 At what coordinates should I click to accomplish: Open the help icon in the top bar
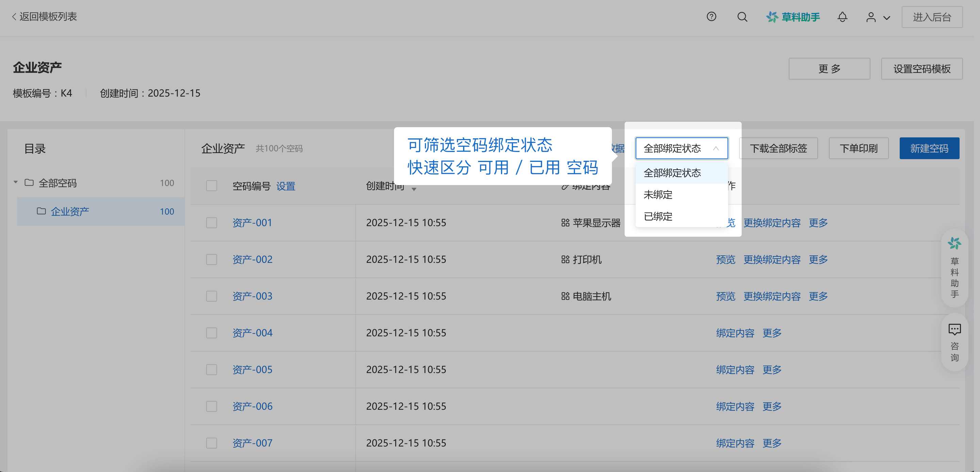point(711,17)
